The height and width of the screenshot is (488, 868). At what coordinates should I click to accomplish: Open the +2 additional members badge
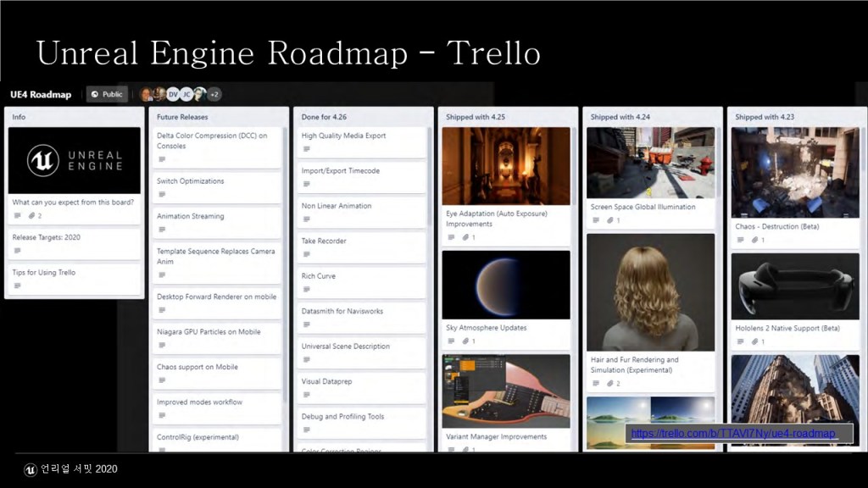point(214,94)
